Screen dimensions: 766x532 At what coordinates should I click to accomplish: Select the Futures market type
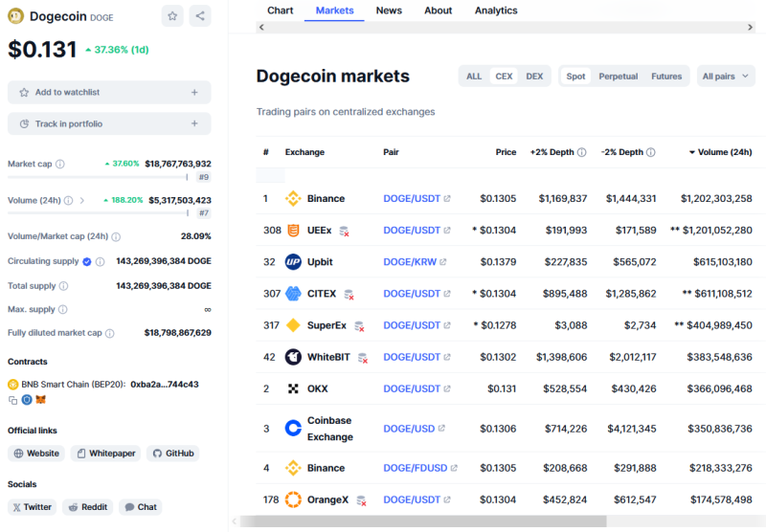pos(666,77)
